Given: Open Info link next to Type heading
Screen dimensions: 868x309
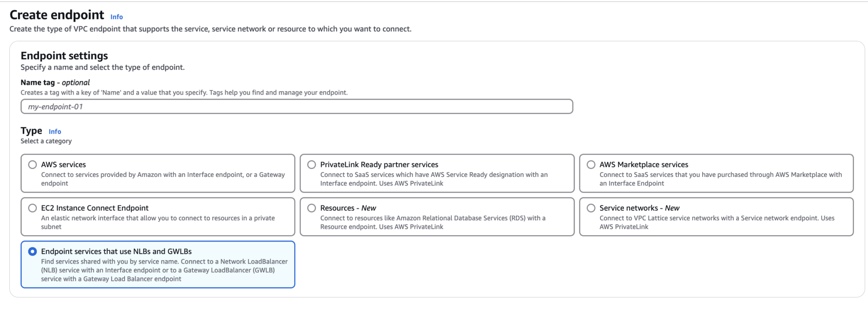Looking at the screenshot, I should pyautogui.click(x=55, y=132).
